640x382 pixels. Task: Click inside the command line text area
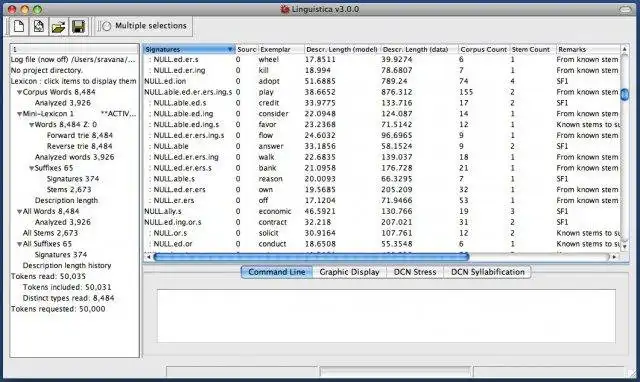click(386, 316)
